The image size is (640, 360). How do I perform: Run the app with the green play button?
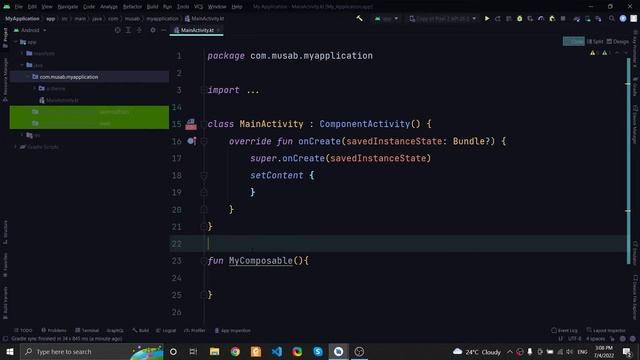[487, 18]
